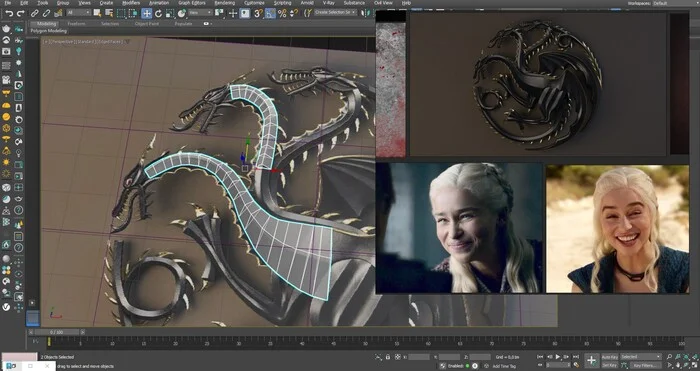Viewport: 700px width, 371px height.
Task: Go to the animation start frame
Action: (540, 357)
